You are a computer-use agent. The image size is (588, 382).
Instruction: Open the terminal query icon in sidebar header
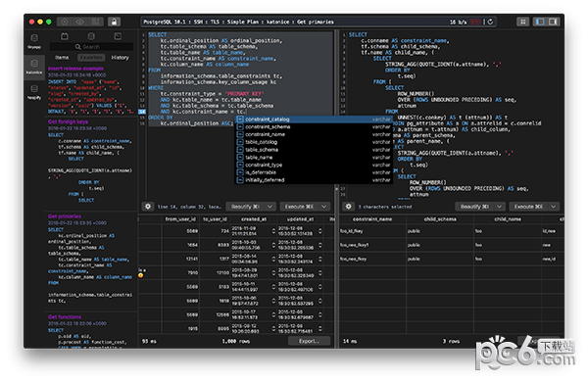118,36
